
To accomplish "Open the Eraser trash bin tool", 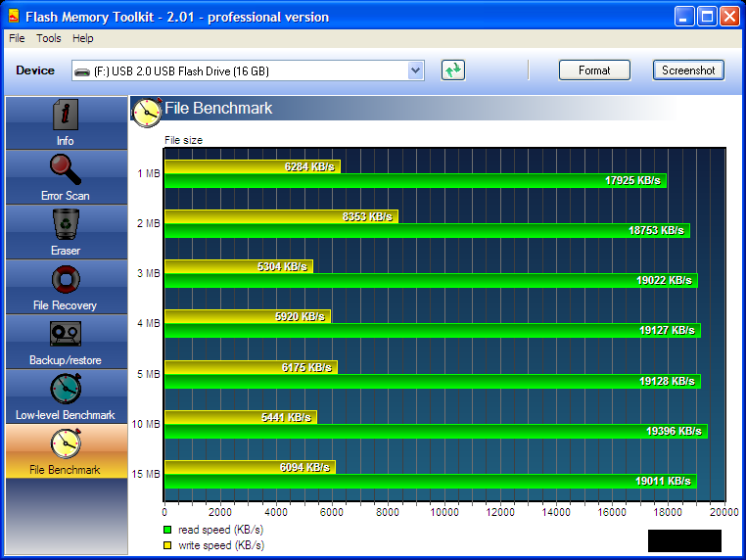I will pos(66,224).
